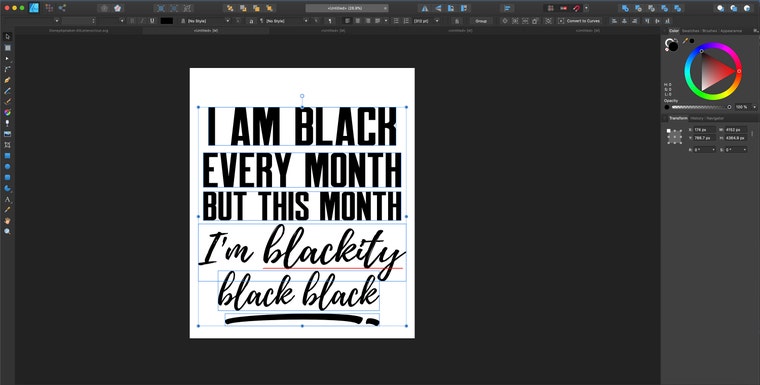Switch to Export Persona icon
The width and height of the screenshot is (760, 385).
point(62,8)
